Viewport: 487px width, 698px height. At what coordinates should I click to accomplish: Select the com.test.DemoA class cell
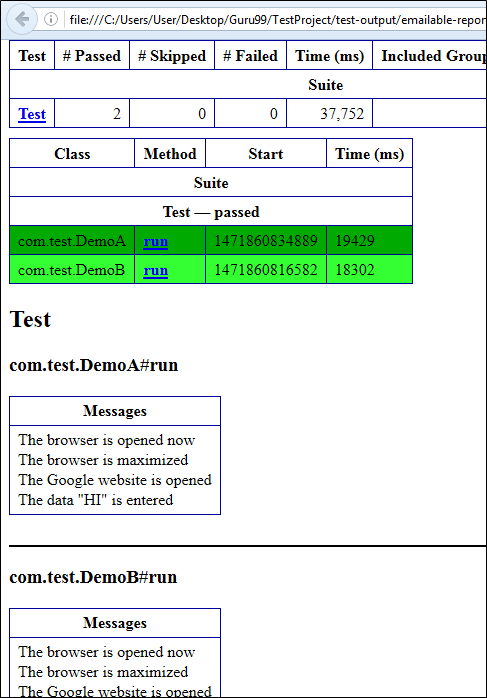coord(72,241)
